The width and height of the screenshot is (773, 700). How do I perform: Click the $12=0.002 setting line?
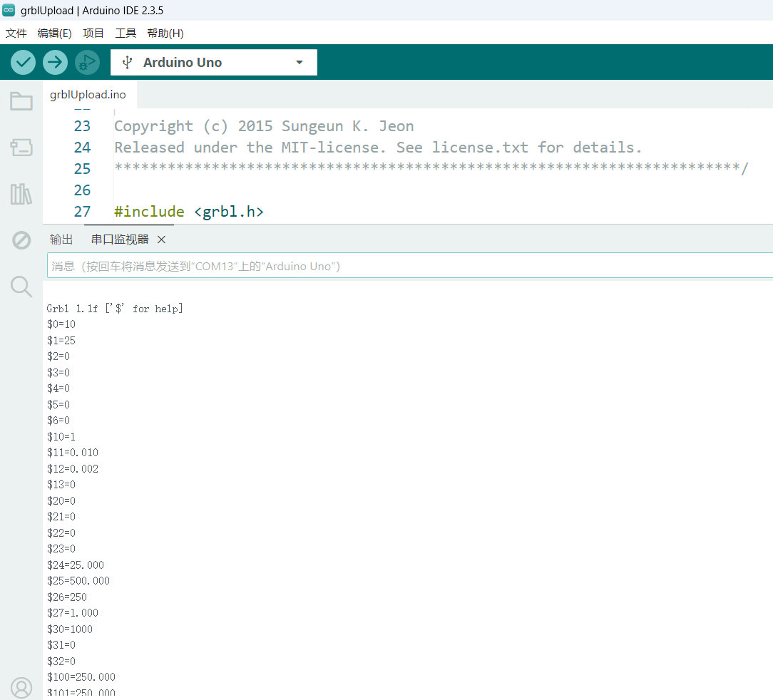[73, 469]
